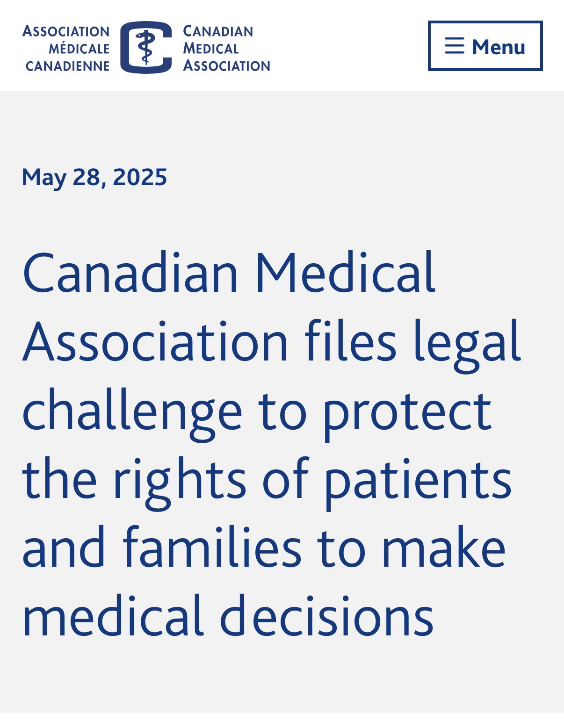Click MEDICAL in the English logo text
Screen dimensions: 564x728
(x=211, y=49)
